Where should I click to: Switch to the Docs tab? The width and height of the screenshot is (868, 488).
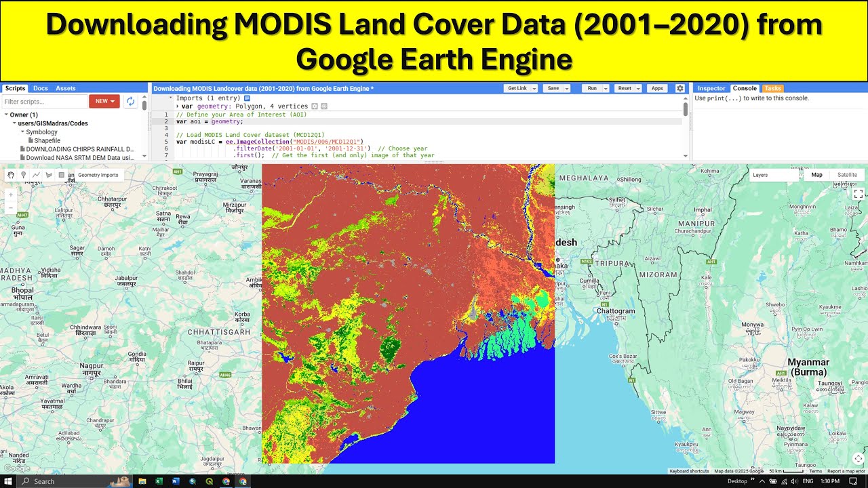coord(41,88)
